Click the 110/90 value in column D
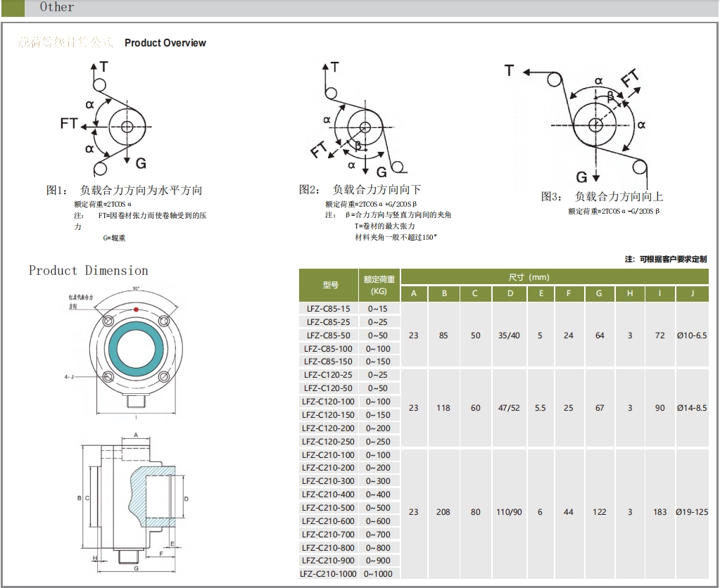The image size is (720, 588). pyautogui.click(x=509, y=512)
